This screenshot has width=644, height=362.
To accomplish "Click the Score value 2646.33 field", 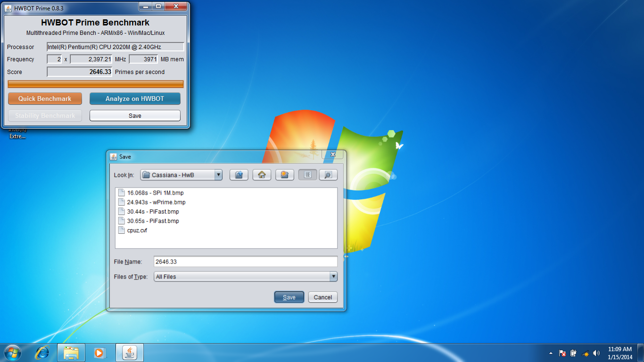I will click(x=79, y=72).
